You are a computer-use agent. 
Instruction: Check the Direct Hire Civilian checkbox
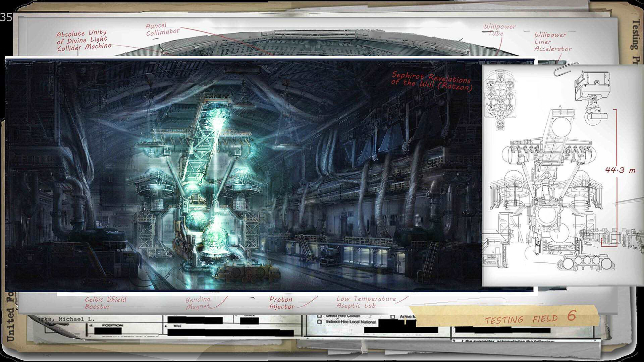tap(319, 316)
